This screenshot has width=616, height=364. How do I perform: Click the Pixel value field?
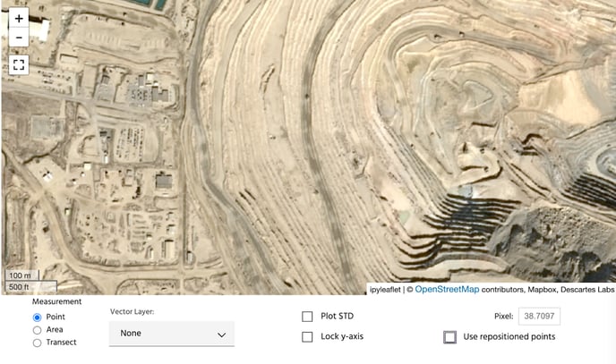click(539, 316)
